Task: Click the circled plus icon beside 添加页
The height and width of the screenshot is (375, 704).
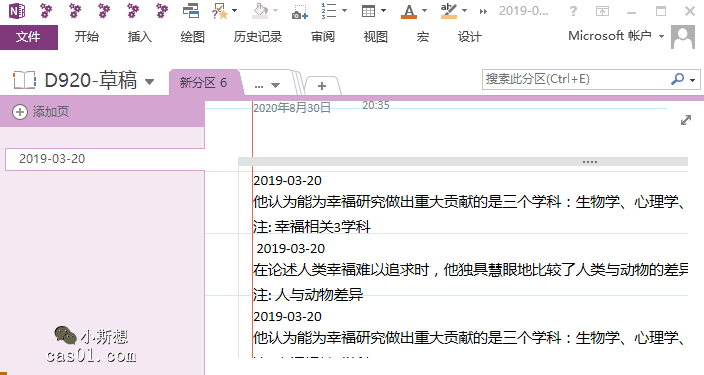Action: (20, 112)
